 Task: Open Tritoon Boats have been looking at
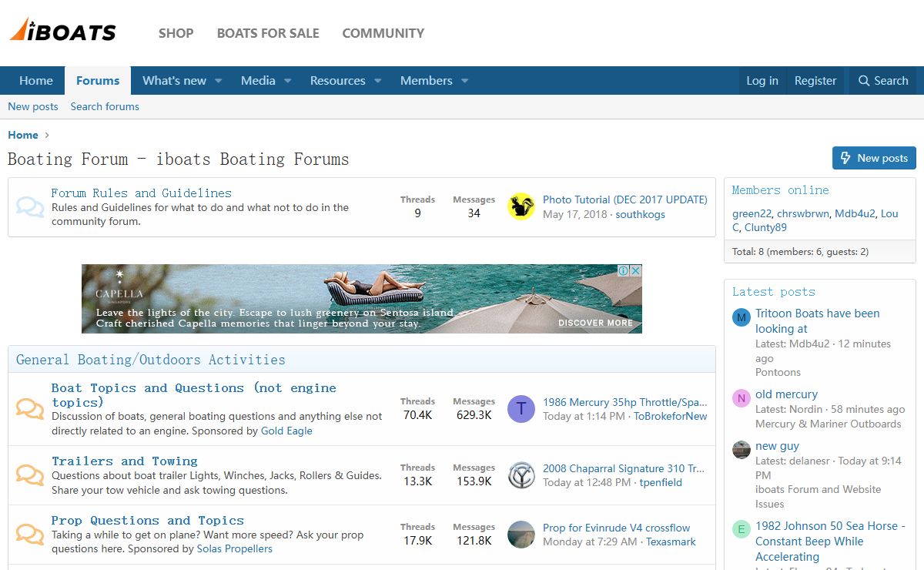(x=817, y=320)
